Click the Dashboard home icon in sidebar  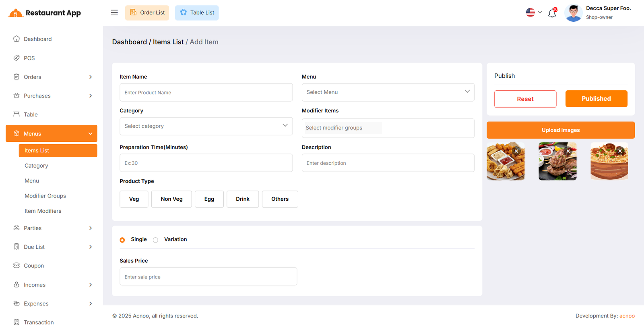coord(17,39)
